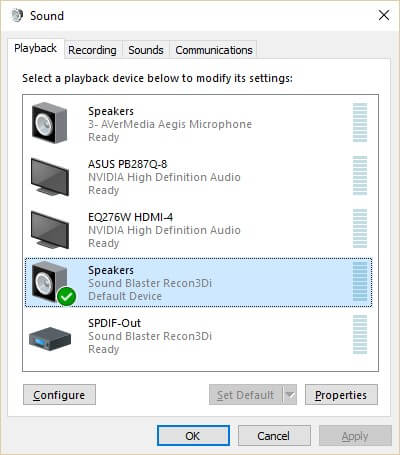Confirm with the OK button
The height and width of the screenshot is (455, 400).
point(193,436)
